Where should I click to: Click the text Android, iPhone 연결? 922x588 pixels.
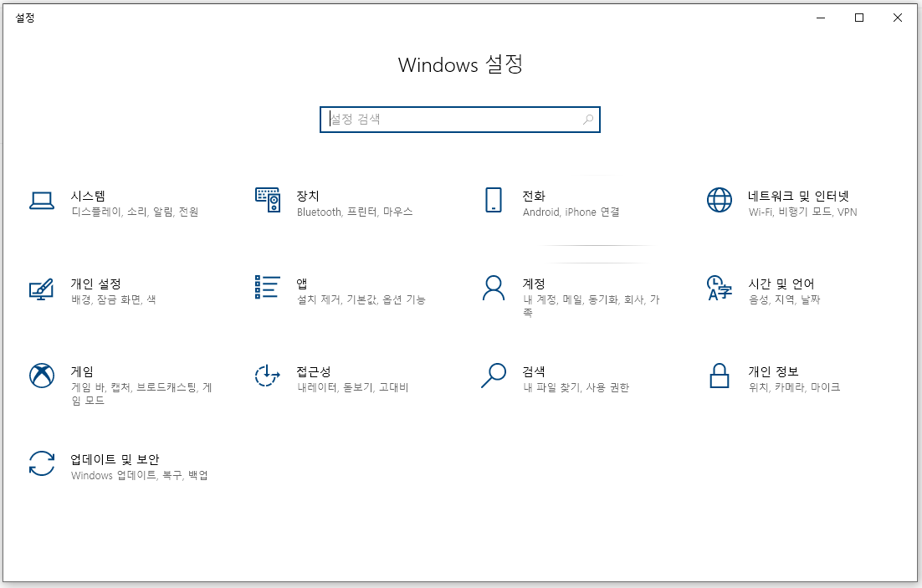(571, 212)
